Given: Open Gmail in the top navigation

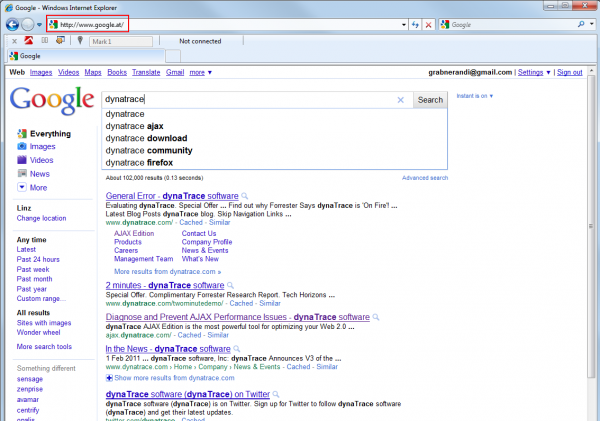Looking at the screenshot, I should [175, 72].
